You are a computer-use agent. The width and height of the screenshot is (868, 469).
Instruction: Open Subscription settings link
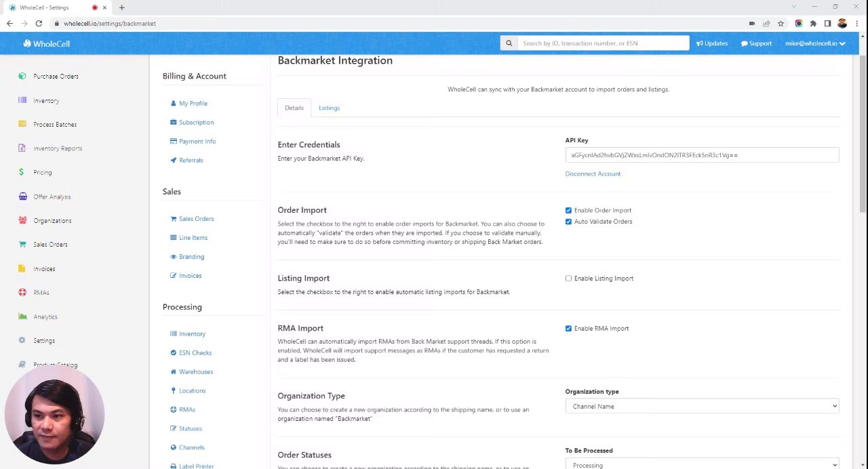click(x=196, y=122)
